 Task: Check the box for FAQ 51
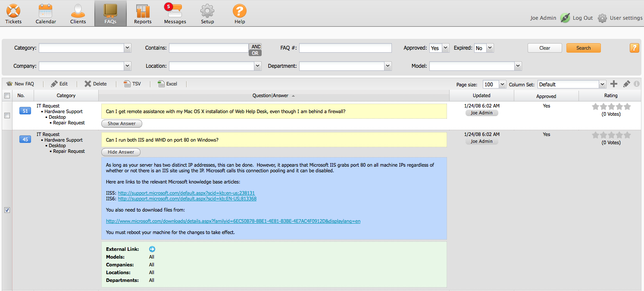6,115
